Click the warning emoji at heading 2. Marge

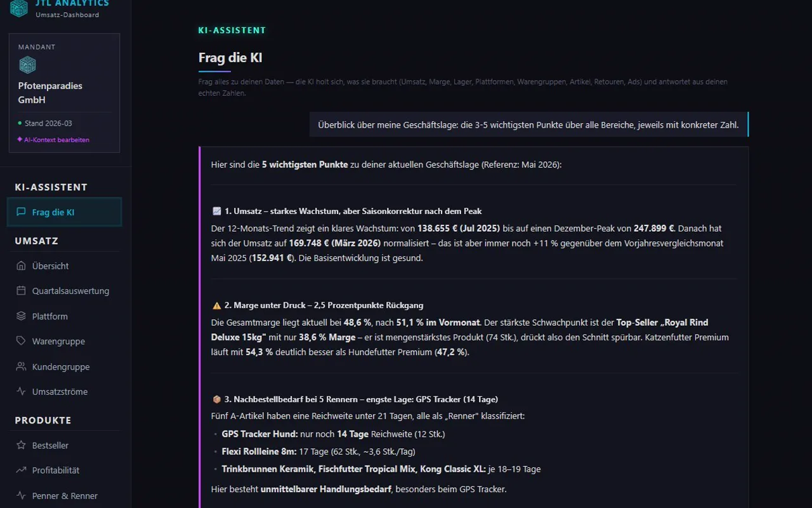(216, 305)
